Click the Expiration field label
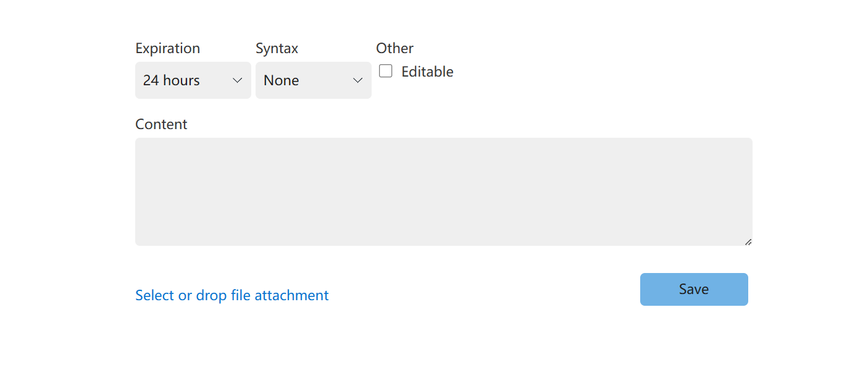The width and height of the screenshot is (868, 391). point(167,48)
